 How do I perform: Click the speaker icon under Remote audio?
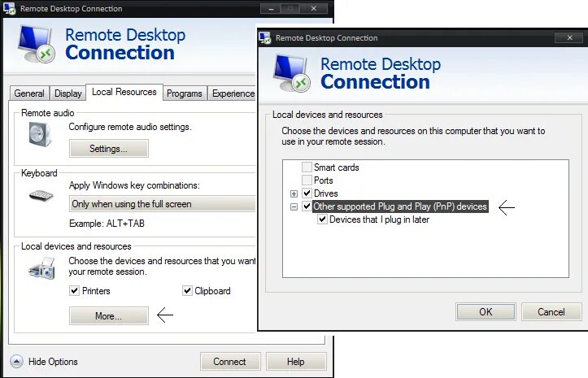point(40,135)
